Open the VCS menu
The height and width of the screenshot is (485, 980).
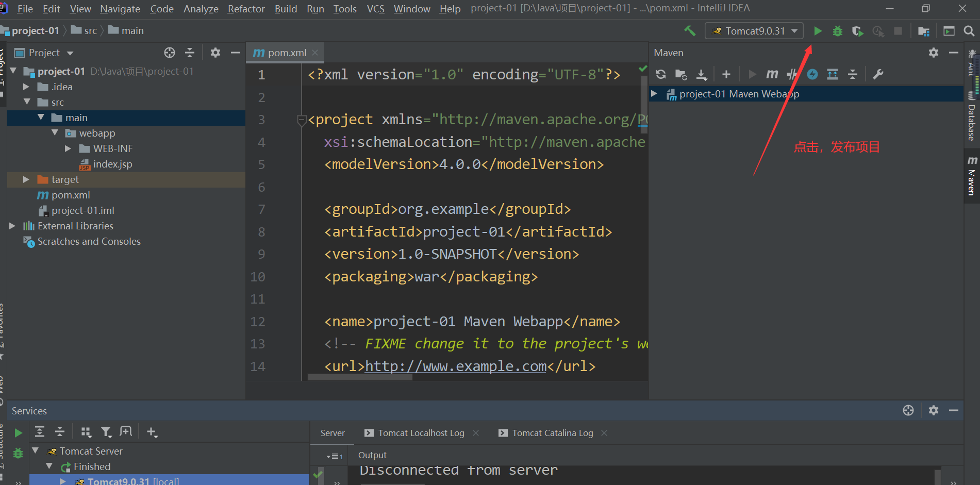375,9
